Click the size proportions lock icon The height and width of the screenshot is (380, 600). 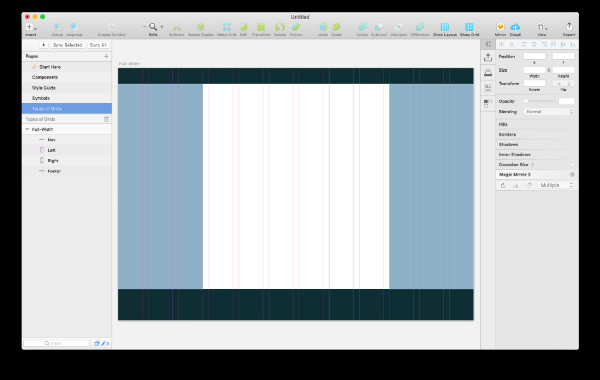549,70
